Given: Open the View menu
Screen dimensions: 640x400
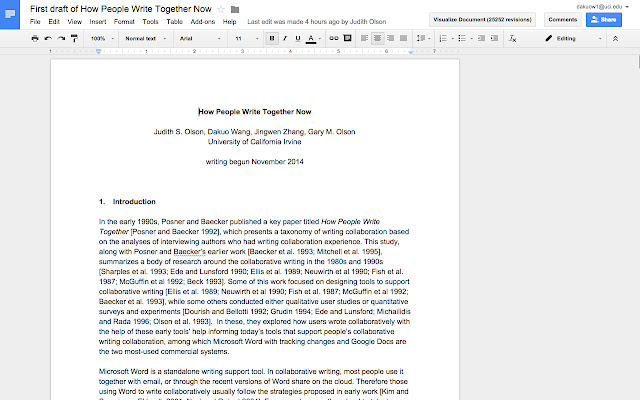Looking at the screenshot, I should click(74, 22).
